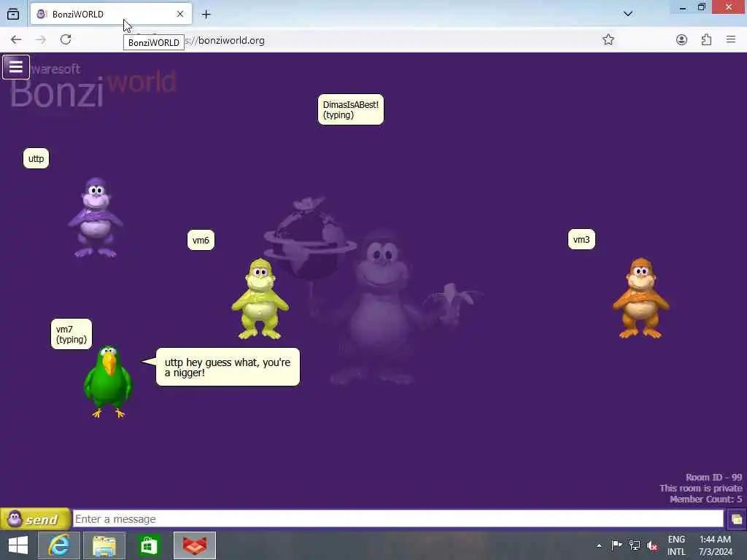The image size is (747, 560).
Task: Focus the Enter a message field
Action: click(x=398, y=519)
